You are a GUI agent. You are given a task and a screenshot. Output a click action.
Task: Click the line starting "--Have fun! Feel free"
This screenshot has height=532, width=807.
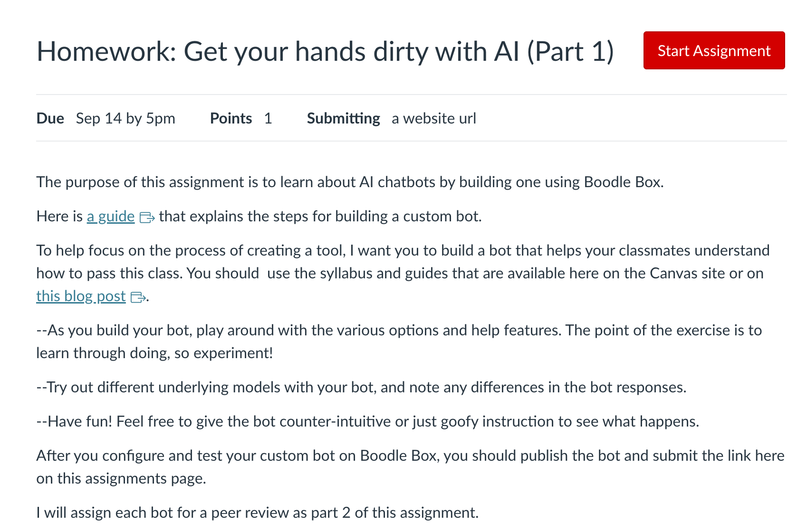367,421
